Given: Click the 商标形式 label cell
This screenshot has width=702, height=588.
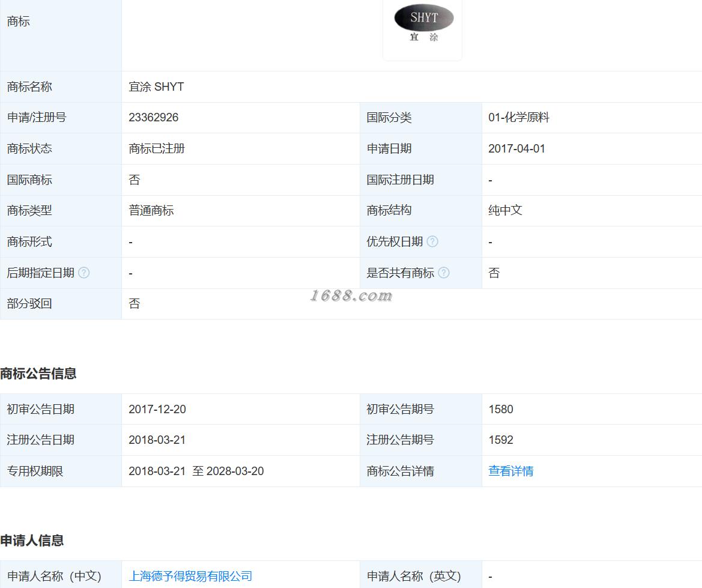Looking at the screenshot, I should coord(61,242).
